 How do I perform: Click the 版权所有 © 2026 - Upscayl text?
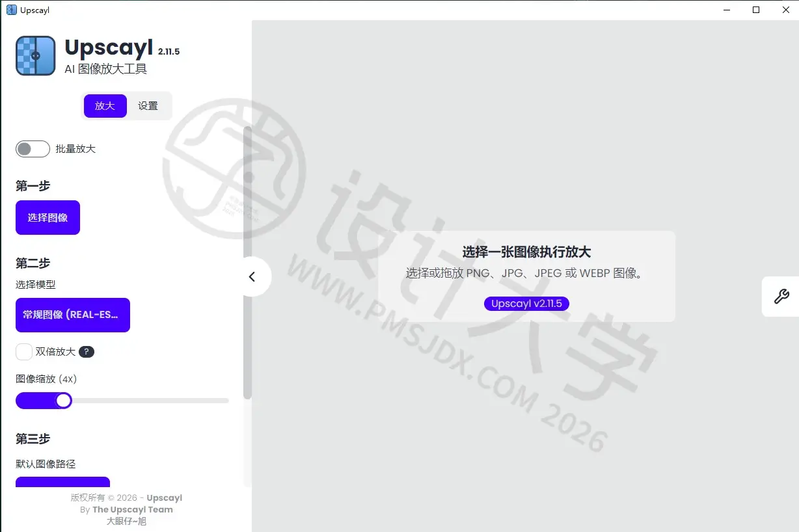point(126,498)
